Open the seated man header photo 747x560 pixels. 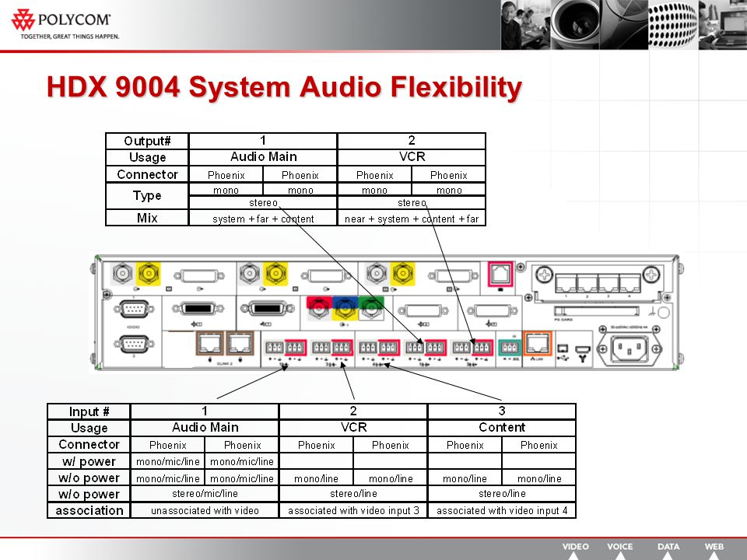pos(525,24)
